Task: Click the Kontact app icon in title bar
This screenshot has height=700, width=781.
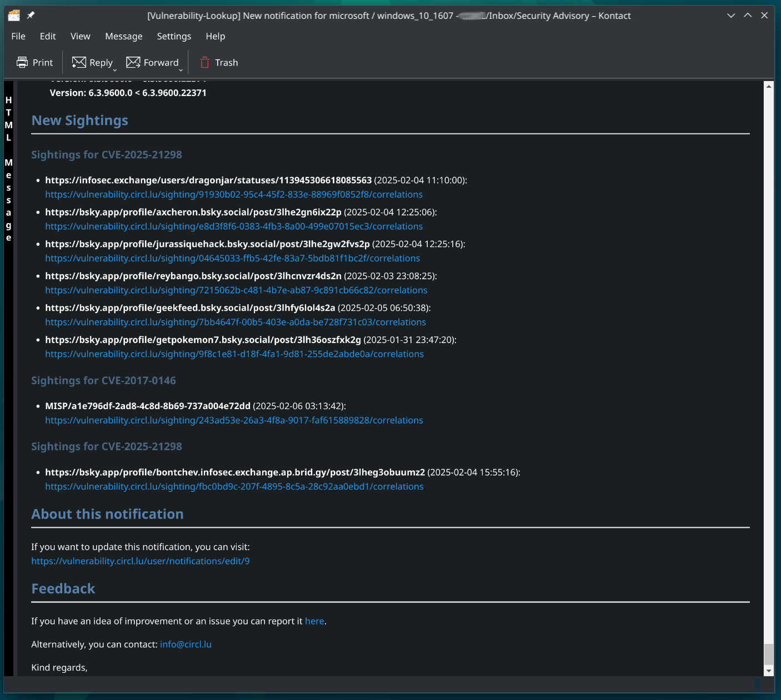Action: tap(14, 16)
